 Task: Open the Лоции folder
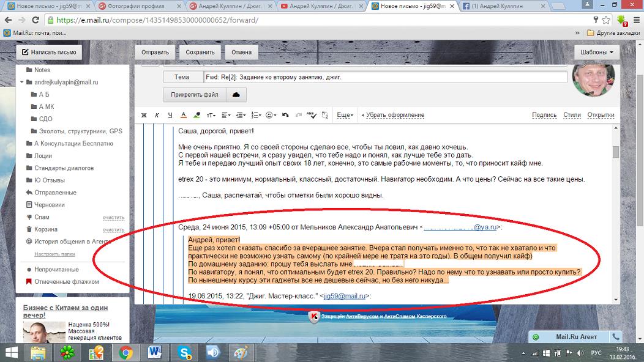coord(39,156)
